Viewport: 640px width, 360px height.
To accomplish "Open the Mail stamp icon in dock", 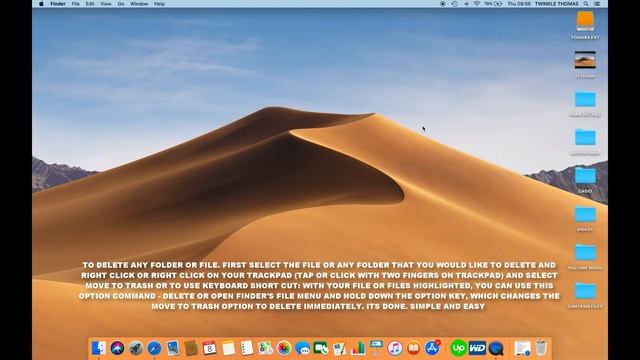I will 173,348.
